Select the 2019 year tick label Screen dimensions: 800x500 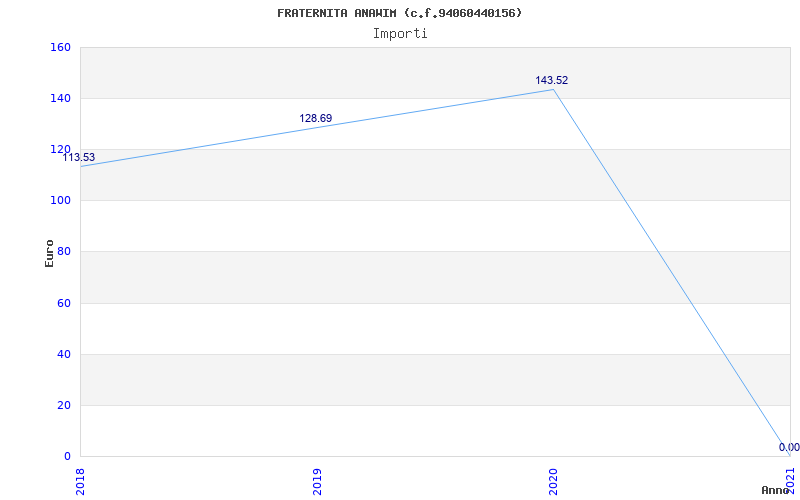coord(317,478)
